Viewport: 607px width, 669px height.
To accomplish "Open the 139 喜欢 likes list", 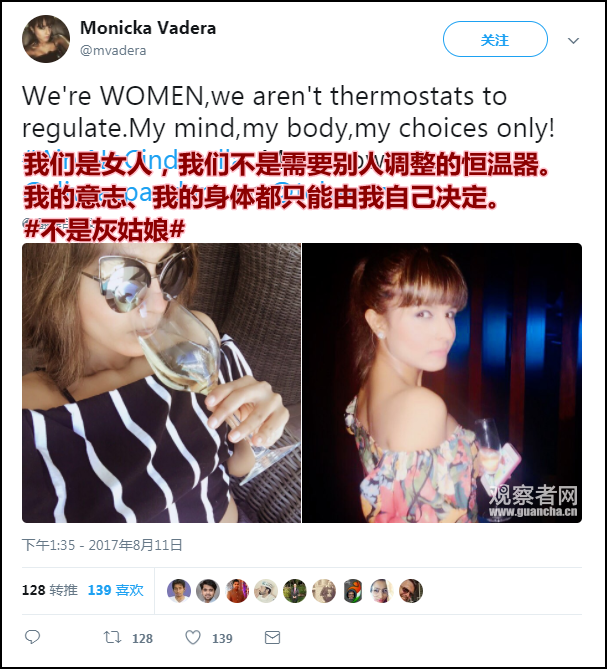I will pos(116,590).
